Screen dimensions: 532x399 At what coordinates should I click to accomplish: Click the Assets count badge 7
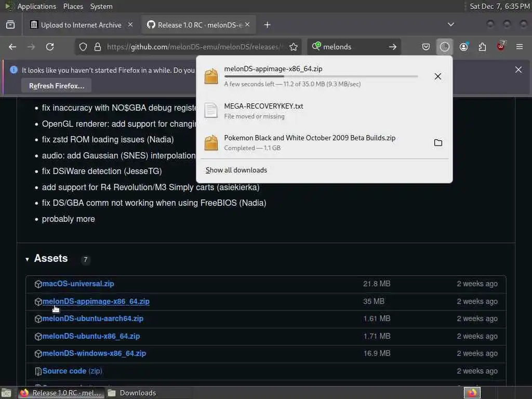(86, 260)
